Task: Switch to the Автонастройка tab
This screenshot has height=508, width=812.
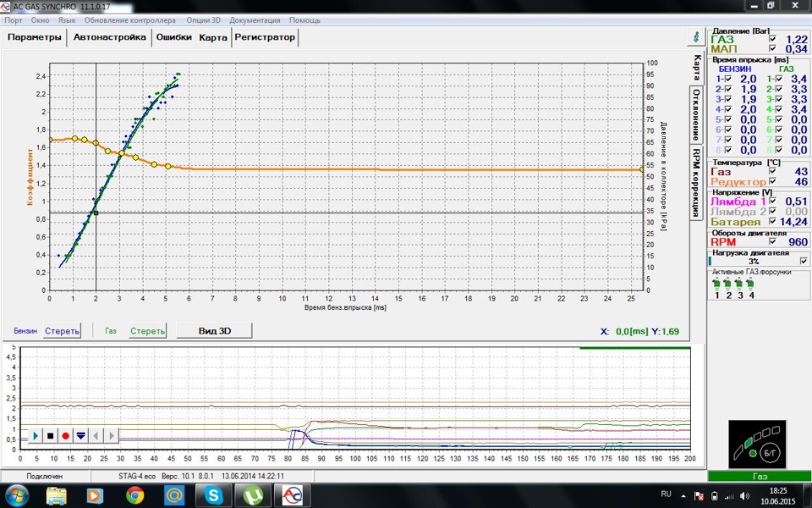Action: pyautogui.click(x=109, y=37)
